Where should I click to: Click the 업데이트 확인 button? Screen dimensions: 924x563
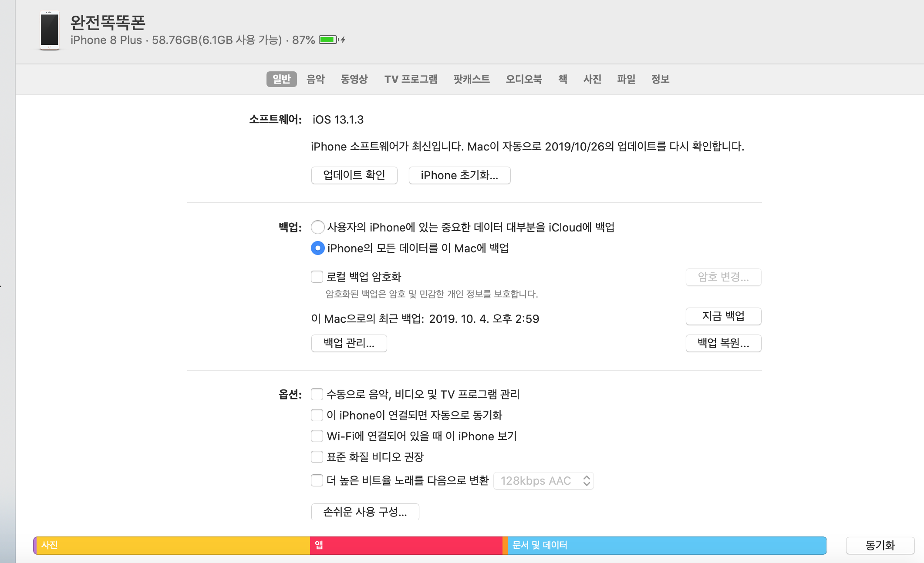[354, 175]
